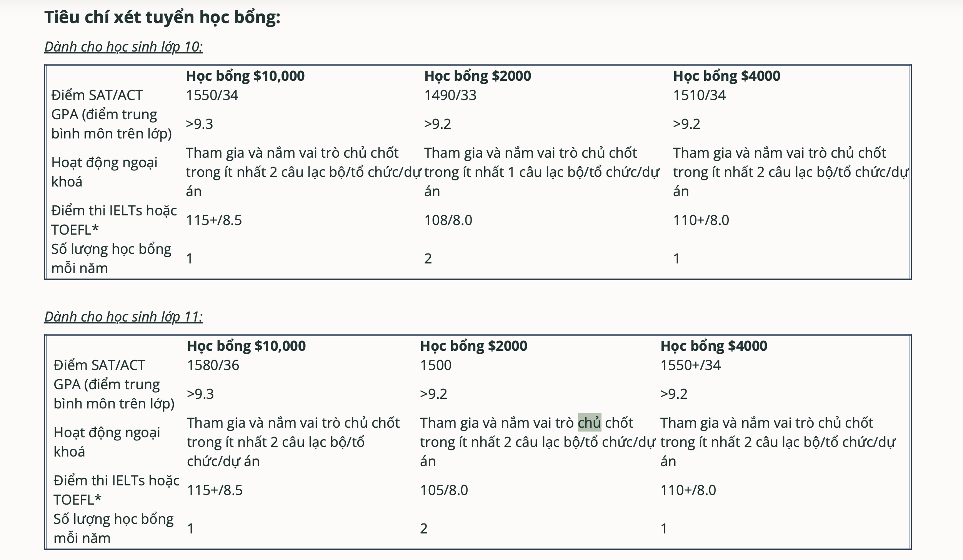Screen dimensions: 963x560
Task: Click the SAT/ACT score "1490/33"
Action: click(x=450, y=95)
